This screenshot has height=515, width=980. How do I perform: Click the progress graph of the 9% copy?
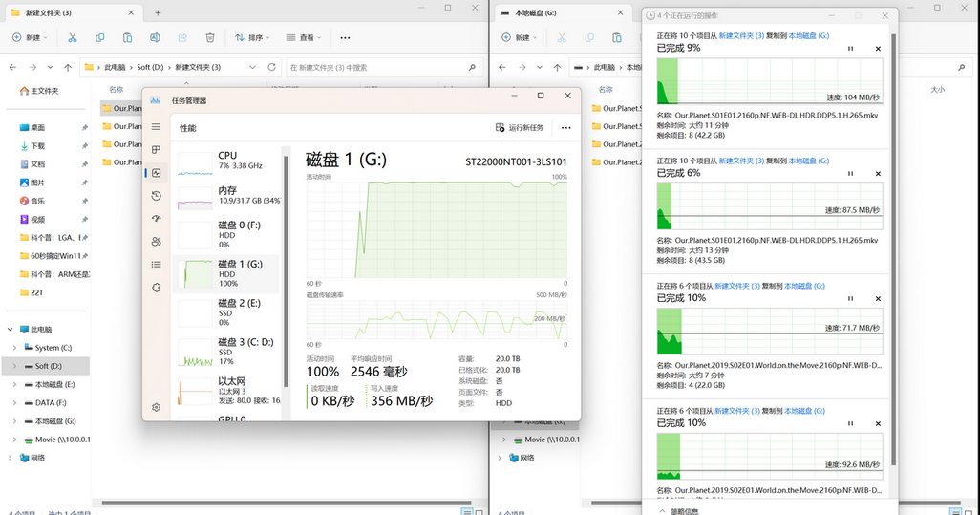tap(769, 81)
